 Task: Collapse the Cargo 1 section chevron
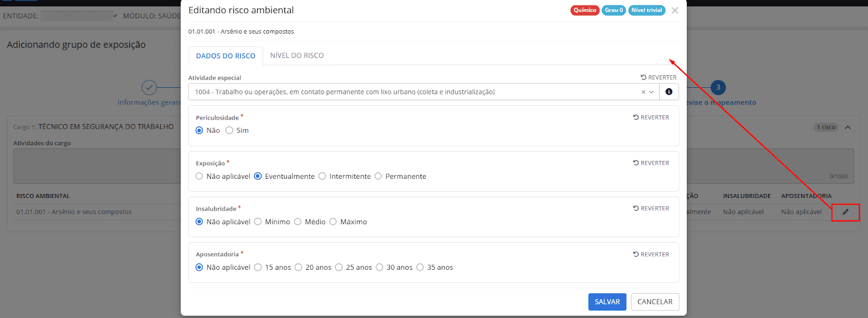point(847,127)
